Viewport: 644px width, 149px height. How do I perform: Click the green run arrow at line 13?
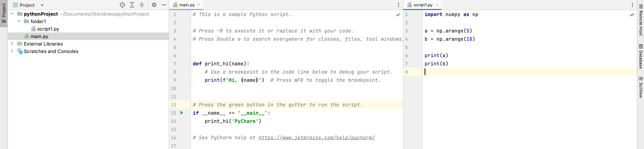pos(182,113)
